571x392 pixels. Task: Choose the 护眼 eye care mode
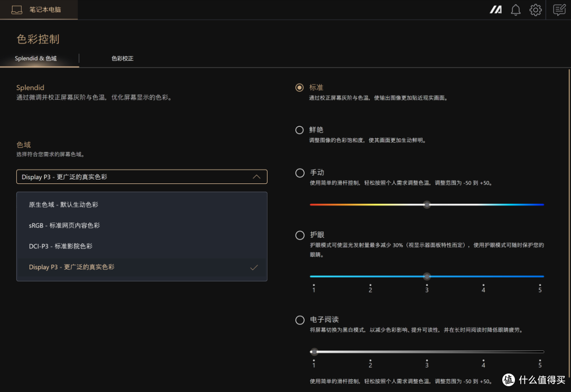[300, 235]
